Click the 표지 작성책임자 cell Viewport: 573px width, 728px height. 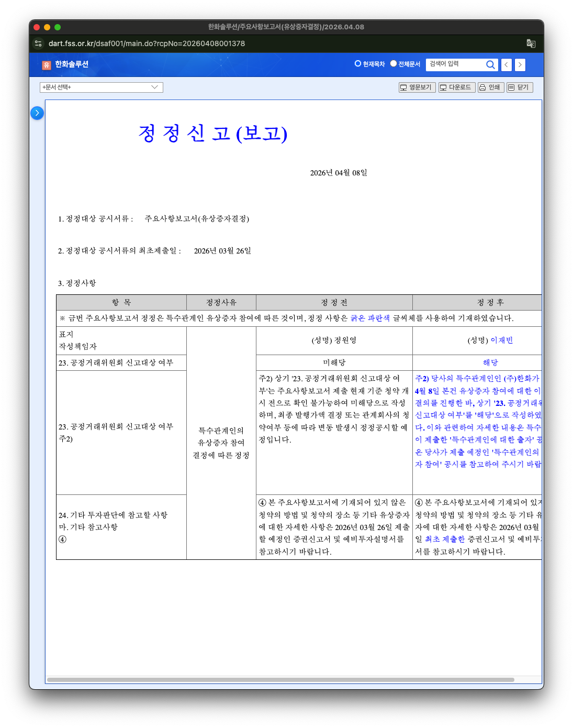pyautogui.click(x=121, y=340)
